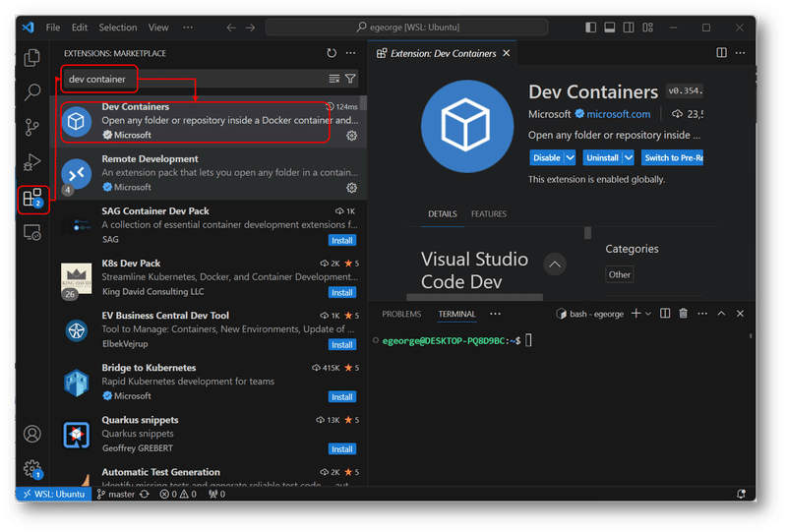
Task: Select the DETAILS tab of the extension
Action: [x=442, y=213]
